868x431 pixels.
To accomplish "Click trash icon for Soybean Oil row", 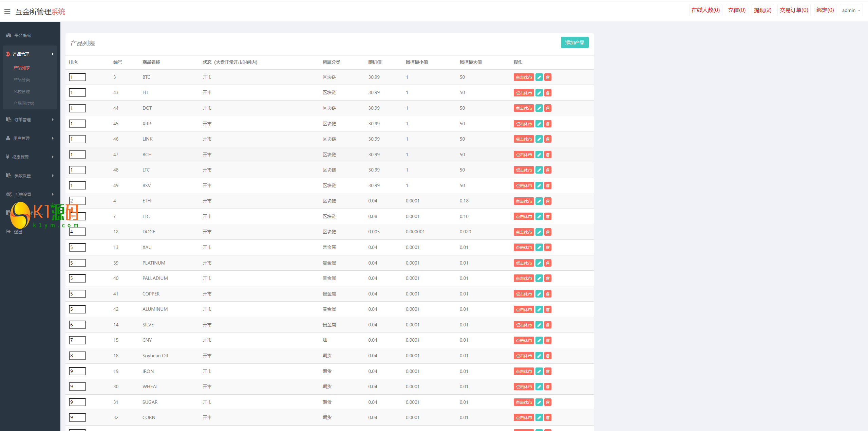I will [x=548, y=356].
